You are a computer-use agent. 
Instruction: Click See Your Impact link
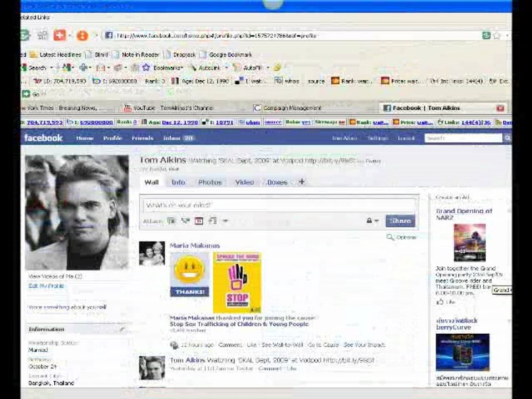pos(365,345)
